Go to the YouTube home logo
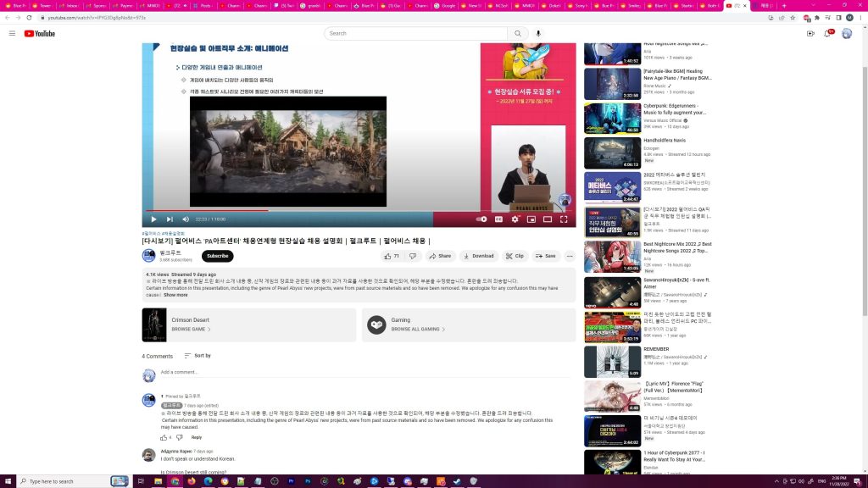Image resolution: width=868 pixels, height=488 pixels. click(x=39, y=34)
